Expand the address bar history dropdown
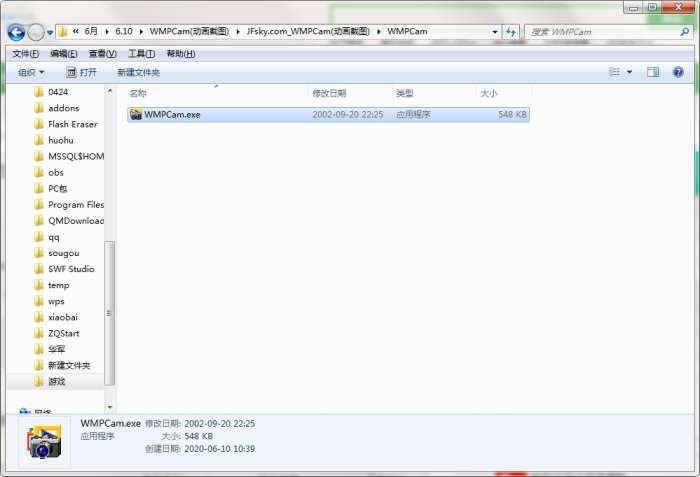Viewport: 700px width, 477px height. (x=495, y=32)
